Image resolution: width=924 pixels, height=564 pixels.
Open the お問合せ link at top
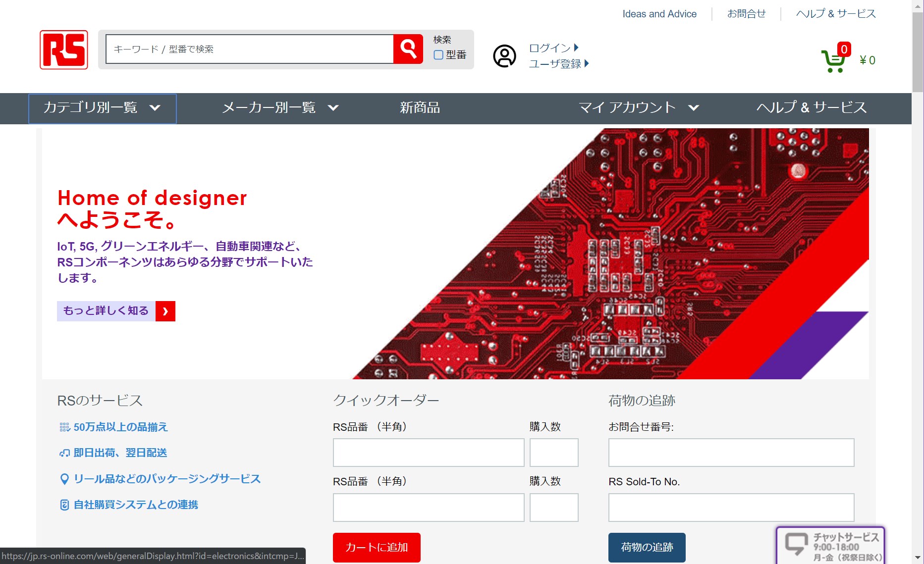click(747, 14)
